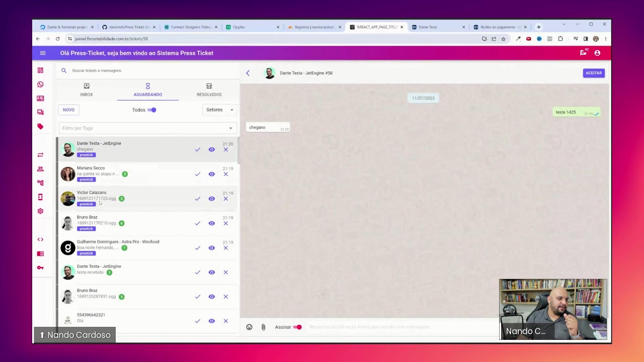Open the browser extensions puzzle icon
The image size is (644, 362).
(x=560, y=39)
